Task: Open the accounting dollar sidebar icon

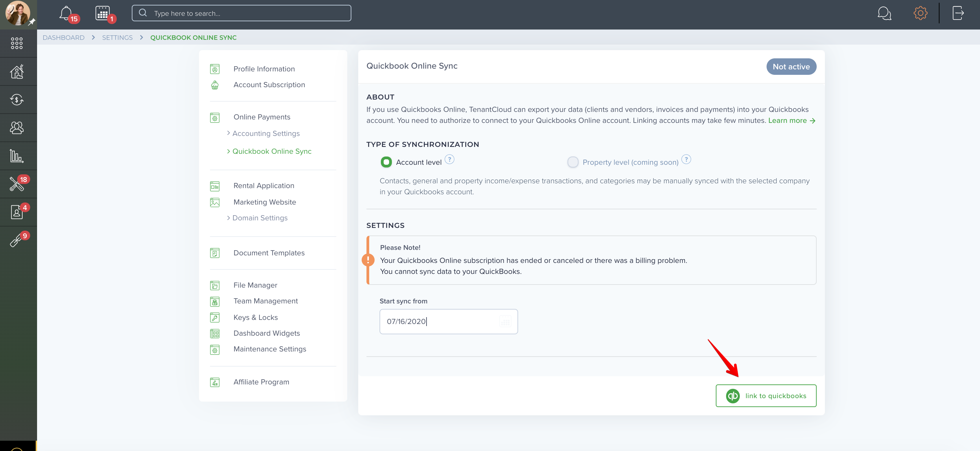Action: 17,100
